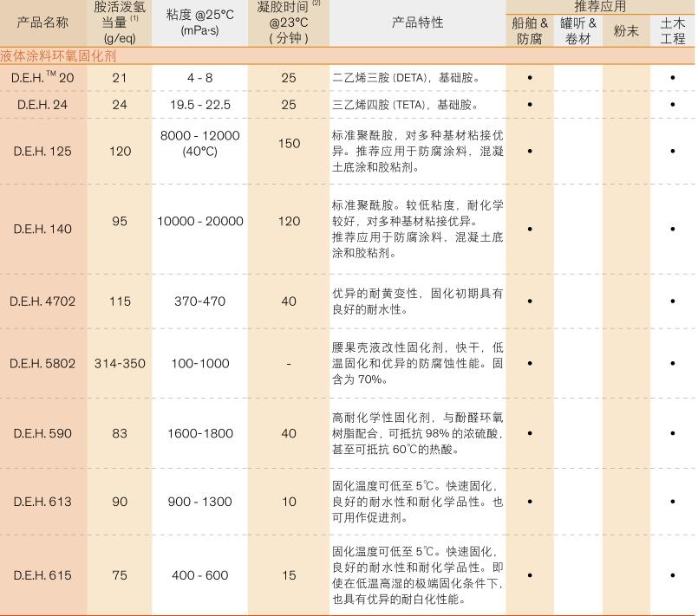Viewport: 698px width, 616px height.
Task: Select the 二乙烯三胺 (DETA) description
Action: pos(406,78)
